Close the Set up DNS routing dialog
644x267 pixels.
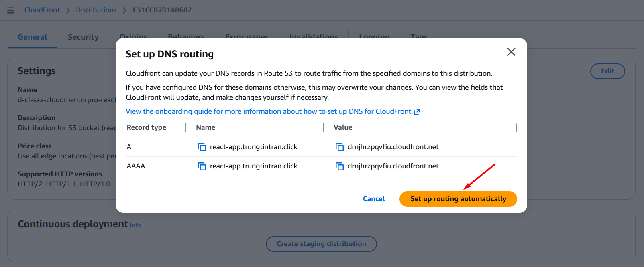pos(511,52)
